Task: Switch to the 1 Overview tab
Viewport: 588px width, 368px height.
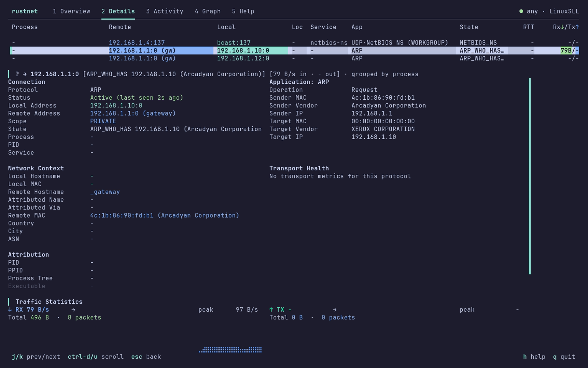Action: point(71,11)
